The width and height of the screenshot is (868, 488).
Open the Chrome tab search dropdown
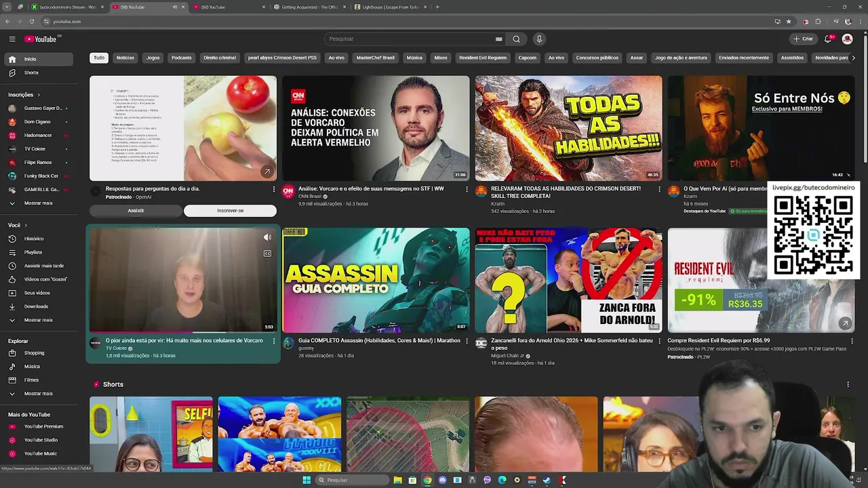[7, 7]
